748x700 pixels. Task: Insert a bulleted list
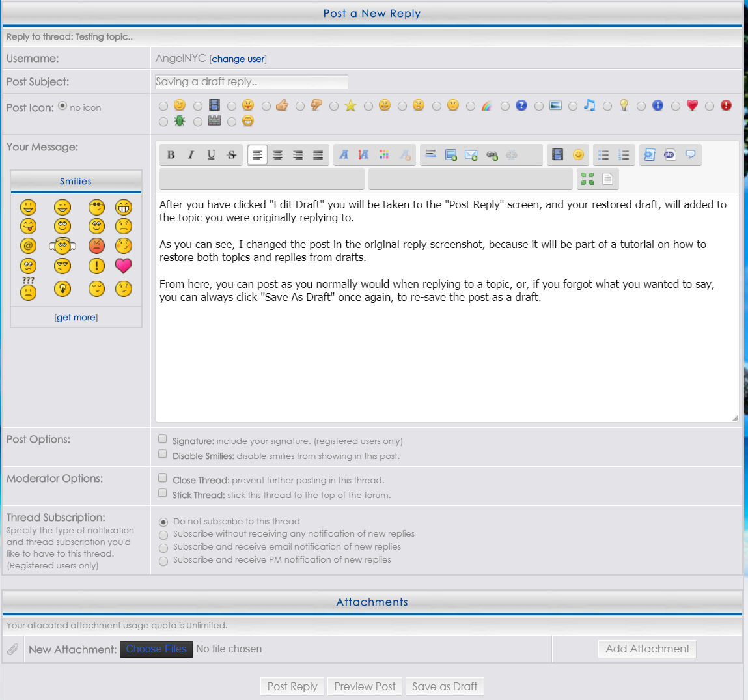(x=603, y=154)
